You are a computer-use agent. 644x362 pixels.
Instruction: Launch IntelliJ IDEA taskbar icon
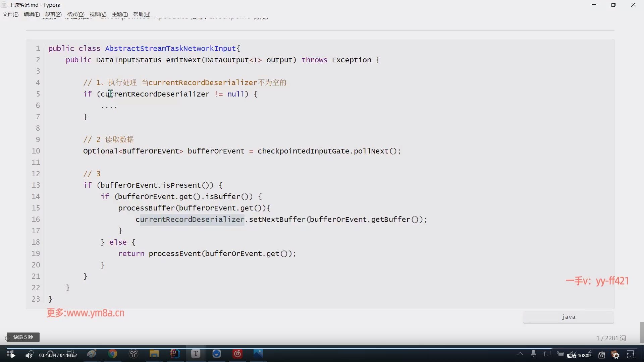pos(175,354)
